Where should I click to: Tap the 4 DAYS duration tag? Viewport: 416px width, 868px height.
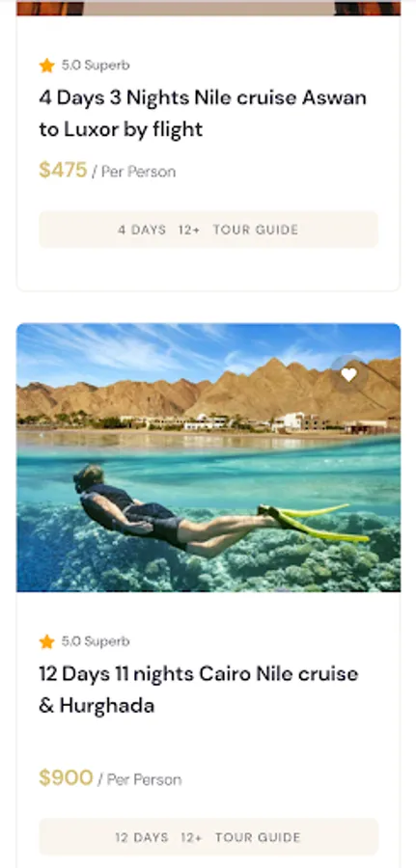(x=142, y=230)
